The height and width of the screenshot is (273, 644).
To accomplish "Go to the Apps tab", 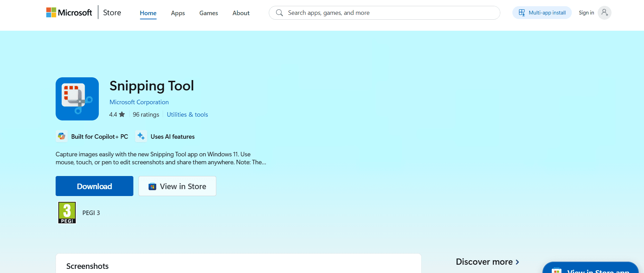I will pyautogui.click(x=178, y=13).
